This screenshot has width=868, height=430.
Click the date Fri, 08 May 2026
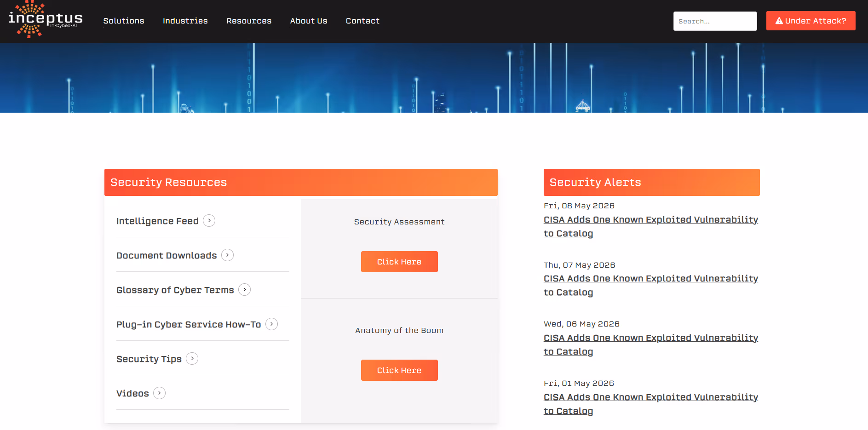click(x=579, y=206)
